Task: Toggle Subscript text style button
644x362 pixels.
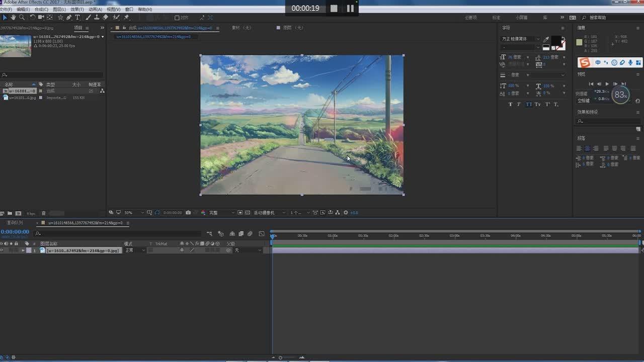Action: point(556,105)
